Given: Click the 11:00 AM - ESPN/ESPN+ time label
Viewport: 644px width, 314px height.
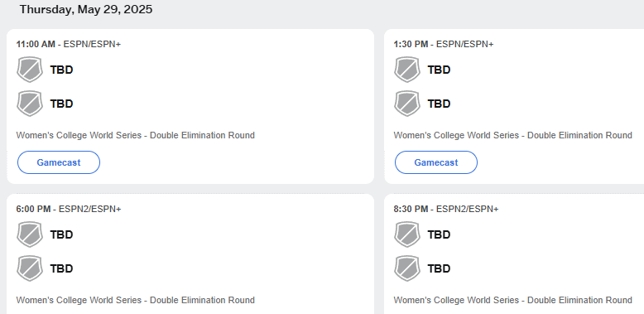Looking at the screenshot, I should [x=69, y=44].
